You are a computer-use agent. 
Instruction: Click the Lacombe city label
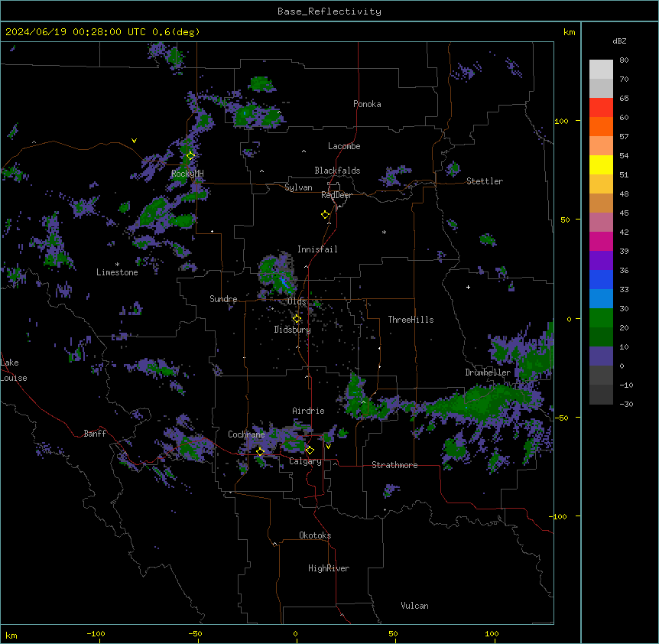click(x=344, y=146)
